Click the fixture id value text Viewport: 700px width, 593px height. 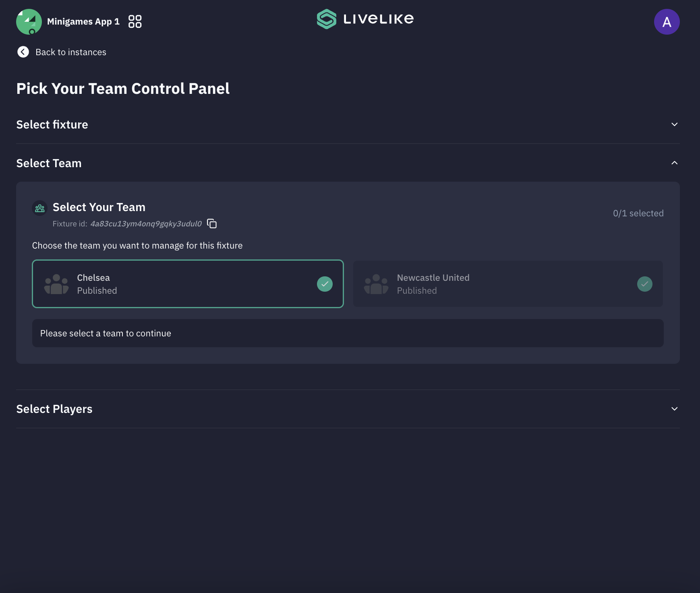[x=146, y=224]
